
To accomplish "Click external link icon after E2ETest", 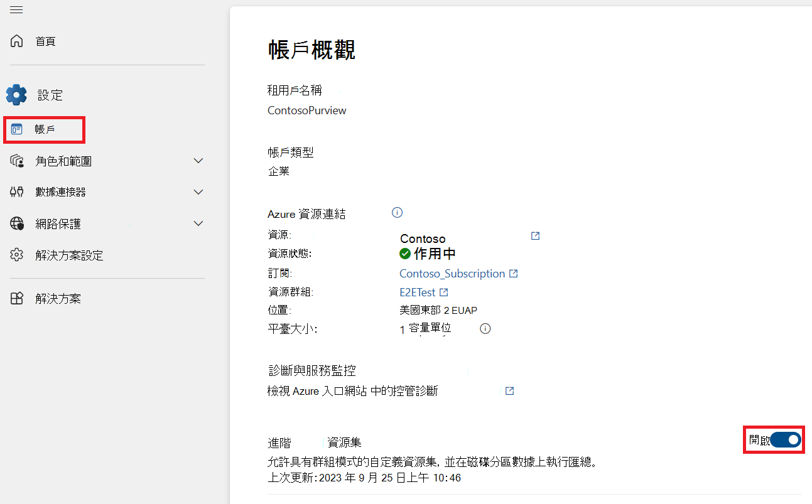I will [x=443, y=292].
